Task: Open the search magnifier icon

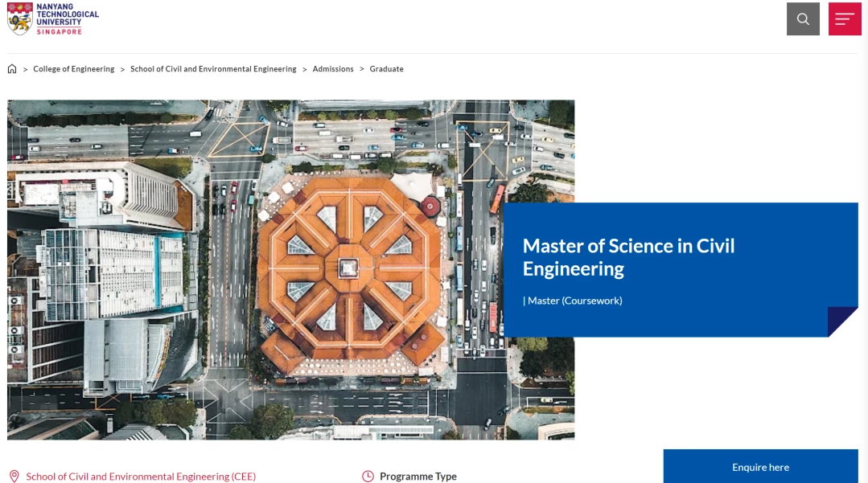Action: pos(803,18)
